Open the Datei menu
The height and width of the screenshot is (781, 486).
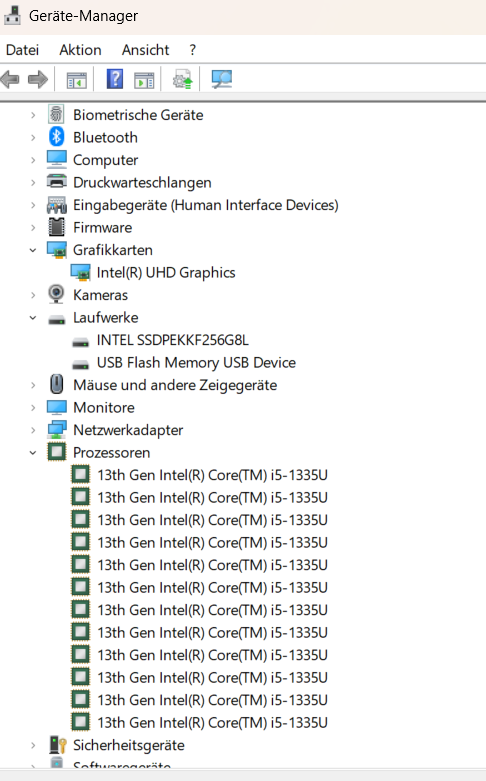tap(22, 50)
